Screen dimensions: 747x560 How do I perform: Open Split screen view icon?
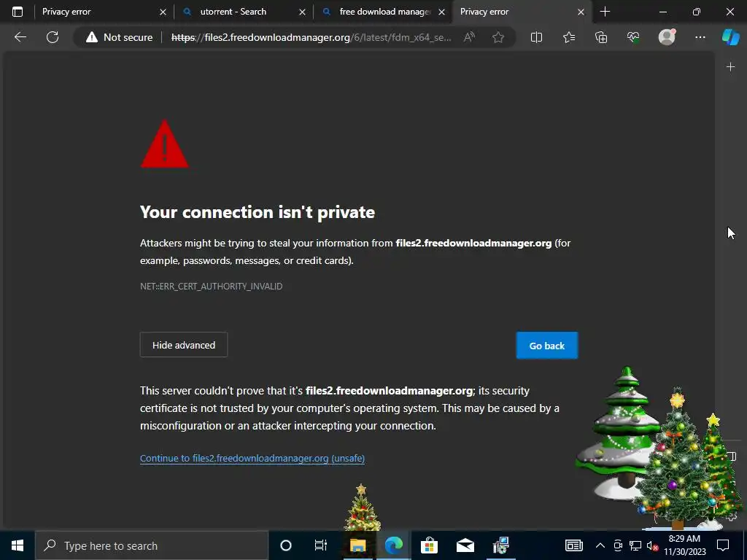[536, 37]
